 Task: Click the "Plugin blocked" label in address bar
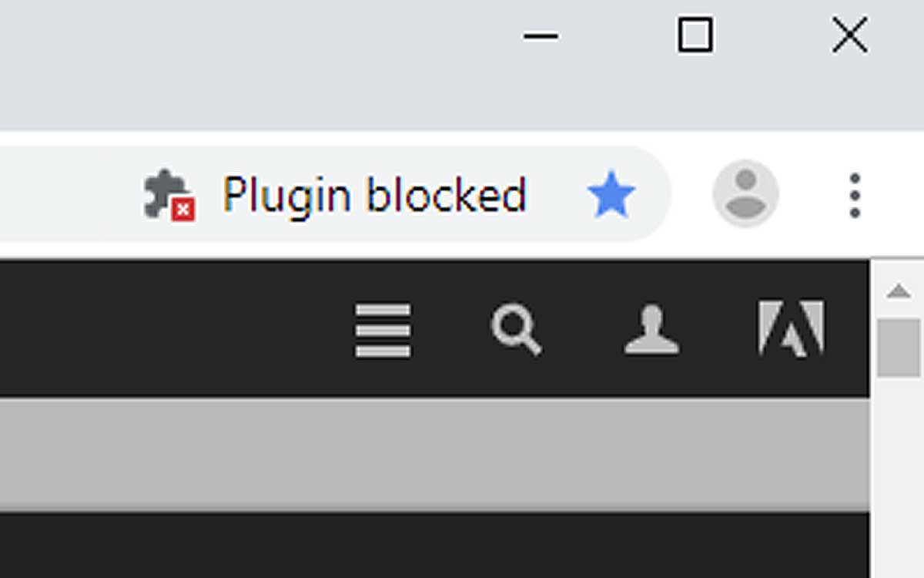click(x=374, y=196)
